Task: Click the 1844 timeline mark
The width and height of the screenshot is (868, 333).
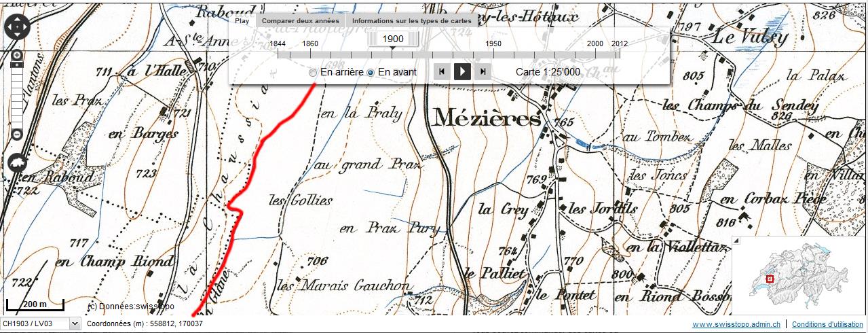Action: click(x=278, y=43)
